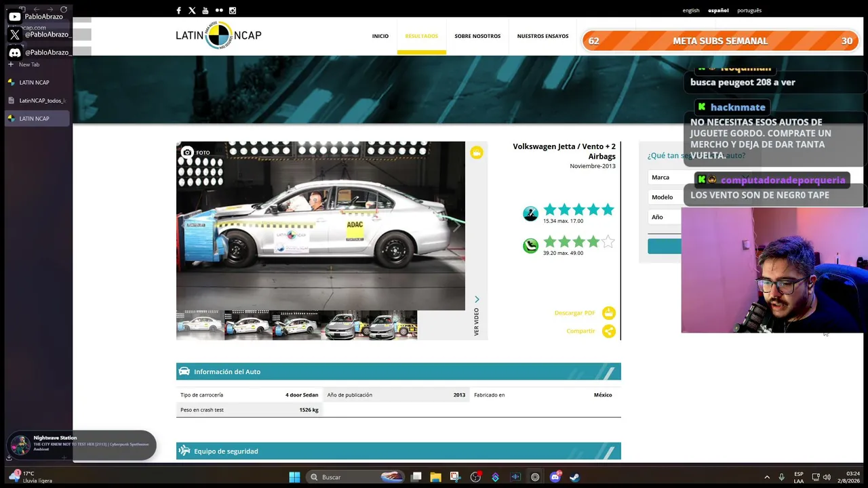Select the second crash test thumbnail
Viewport: 868px width, 488px height.
pos(248,325)
